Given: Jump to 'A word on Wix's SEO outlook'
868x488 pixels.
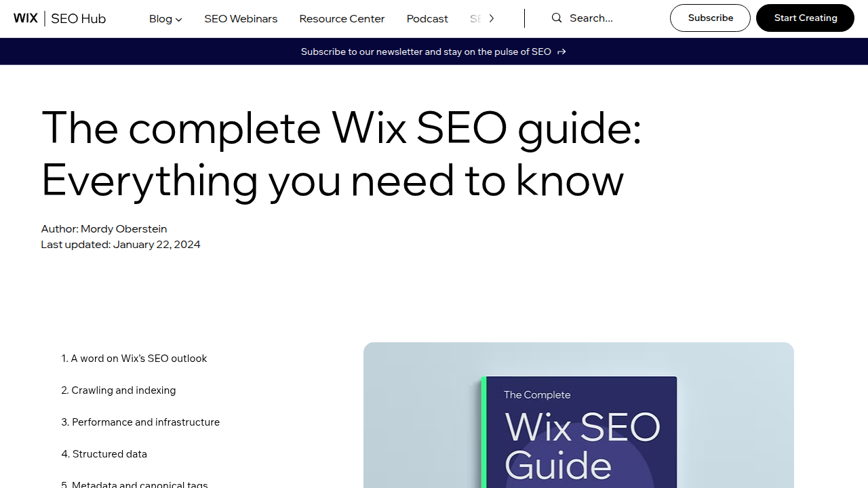Looking at the screenshot, I should pos(134,359).
